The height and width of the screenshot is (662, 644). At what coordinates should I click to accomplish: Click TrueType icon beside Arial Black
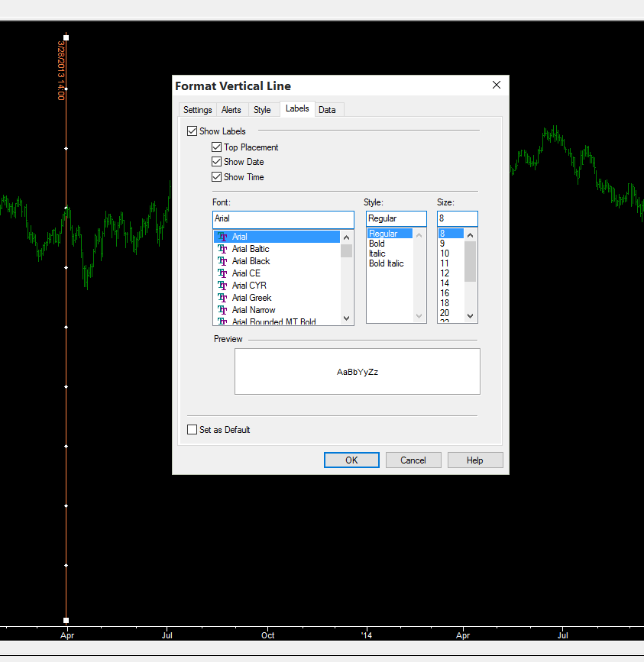[222, 261]
